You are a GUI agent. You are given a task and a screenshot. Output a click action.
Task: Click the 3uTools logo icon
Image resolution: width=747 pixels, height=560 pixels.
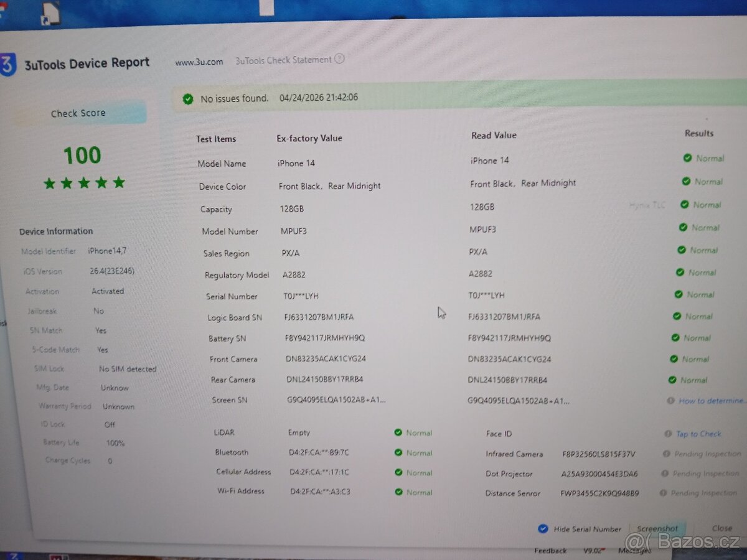click(x=7, y=64)
